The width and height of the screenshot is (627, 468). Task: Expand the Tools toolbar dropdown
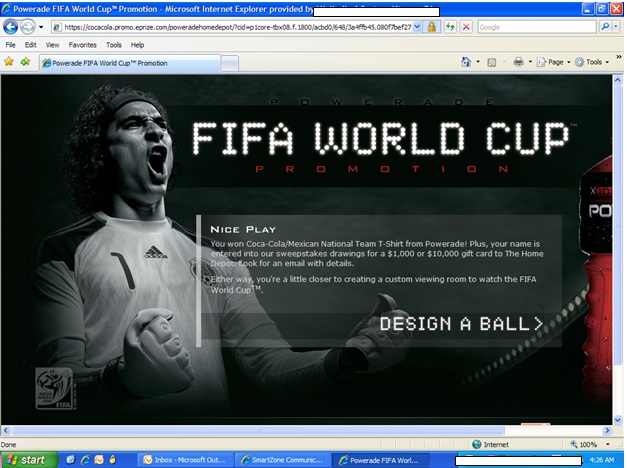pos(595,62)
